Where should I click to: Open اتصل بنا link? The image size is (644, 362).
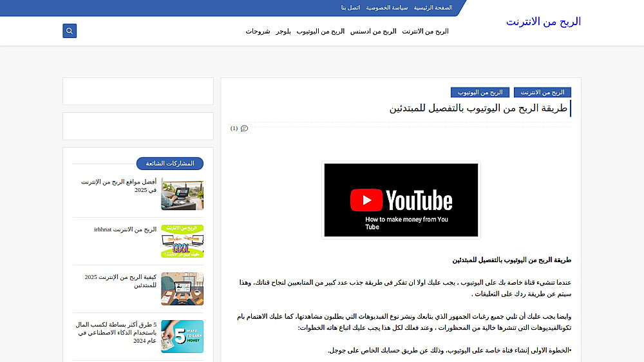[x=350, y=8]
